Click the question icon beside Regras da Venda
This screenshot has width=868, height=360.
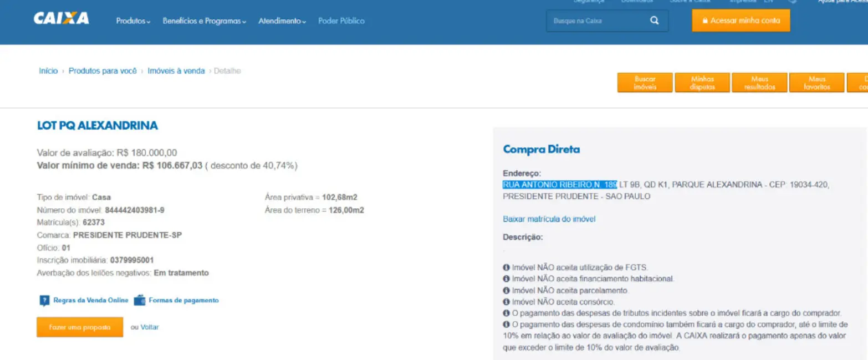[x=44, y=301]
